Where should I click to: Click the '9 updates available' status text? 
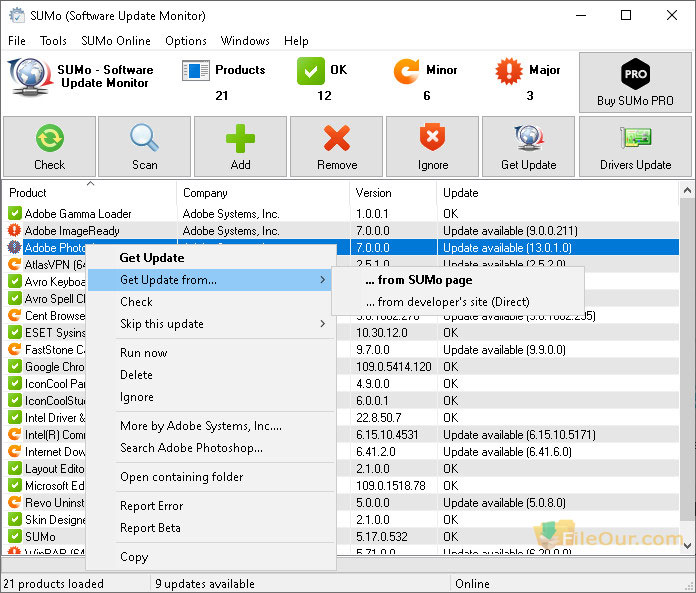(x=205, y=584)
